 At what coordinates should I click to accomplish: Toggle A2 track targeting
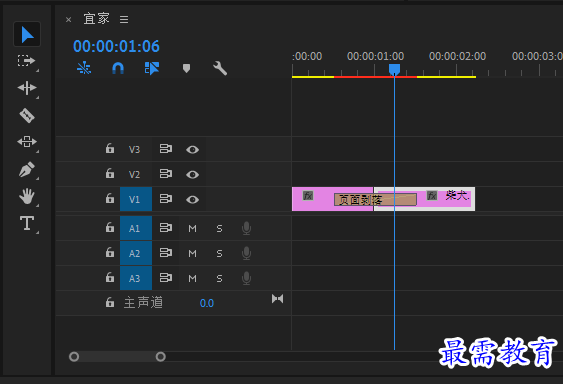tap(136, 253)
